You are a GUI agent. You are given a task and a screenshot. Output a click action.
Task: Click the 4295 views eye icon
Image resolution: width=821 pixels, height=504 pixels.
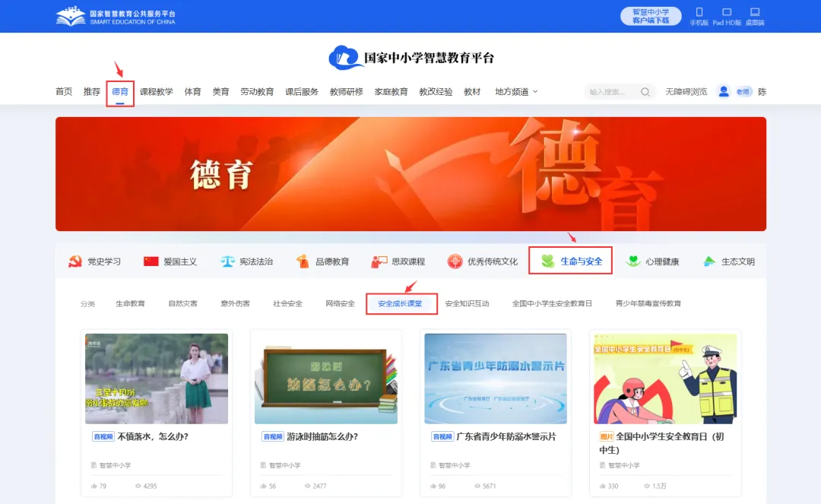coord(138,487)
